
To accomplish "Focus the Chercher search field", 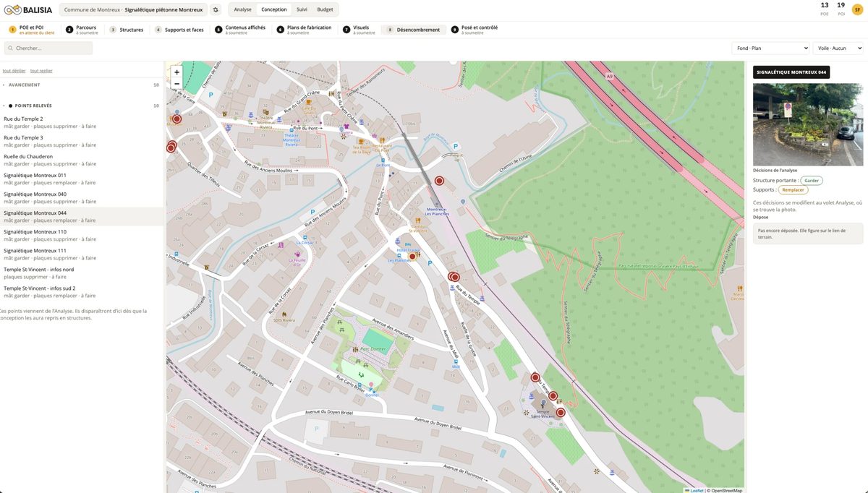I will (48, 48).
